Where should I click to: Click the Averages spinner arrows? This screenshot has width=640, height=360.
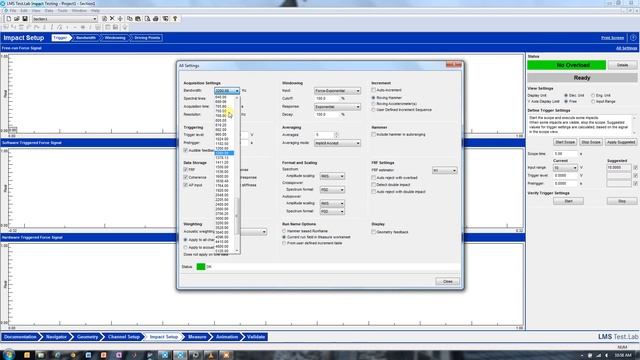coord(336,135)
